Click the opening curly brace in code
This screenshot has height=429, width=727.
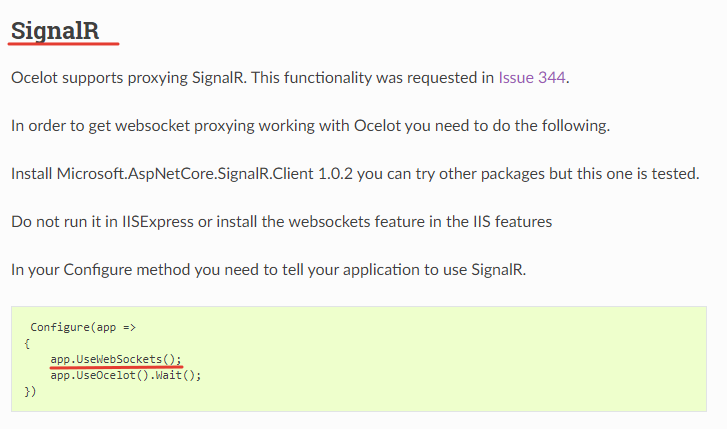pos(27,344)
